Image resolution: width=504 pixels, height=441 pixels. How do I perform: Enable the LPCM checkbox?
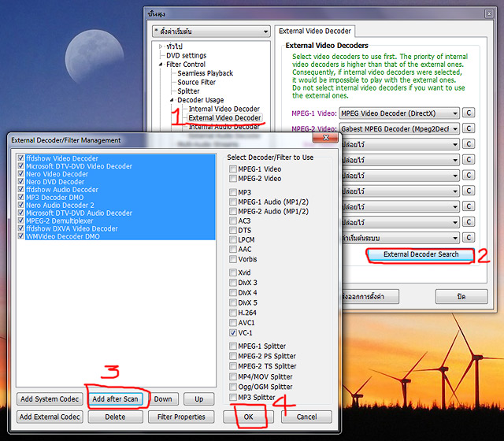(233, 239)
